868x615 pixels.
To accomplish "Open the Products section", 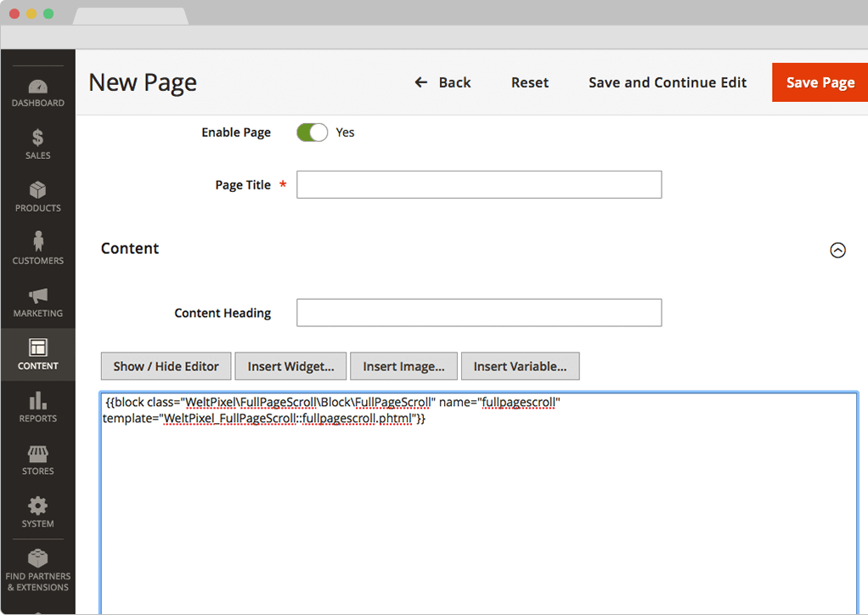I will 37,197.
